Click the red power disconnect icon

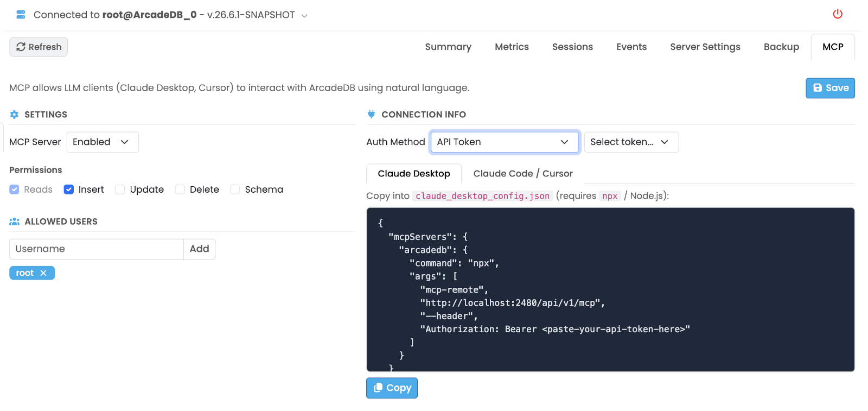click(838, 14)
